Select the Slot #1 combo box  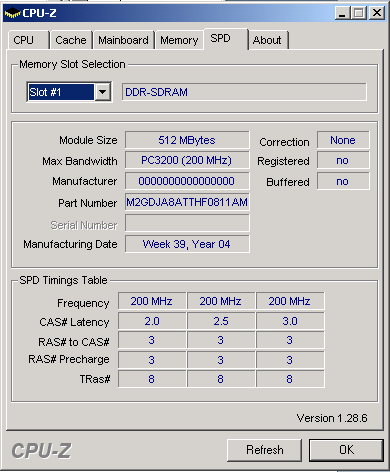(x=69, y=92)
